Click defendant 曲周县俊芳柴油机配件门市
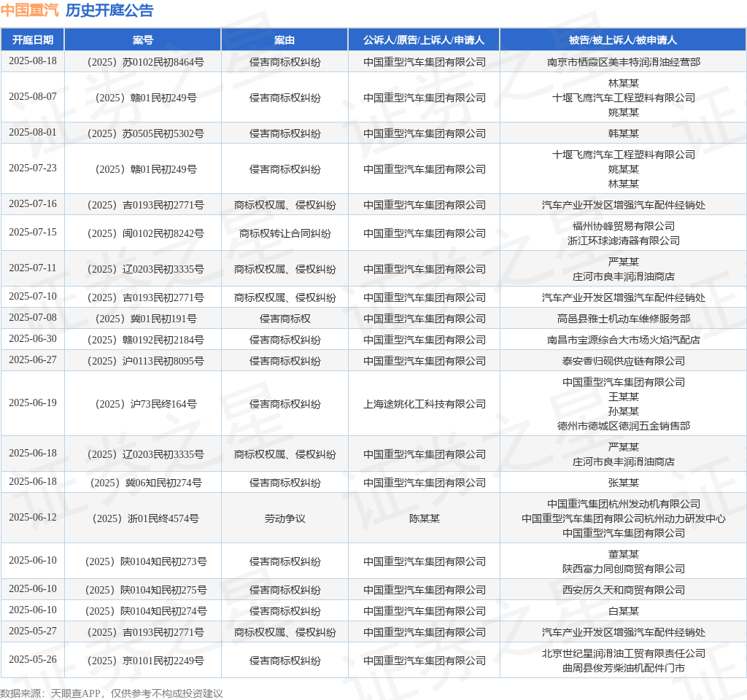This screenshot has height=700, width=747. tap(623, 669)
